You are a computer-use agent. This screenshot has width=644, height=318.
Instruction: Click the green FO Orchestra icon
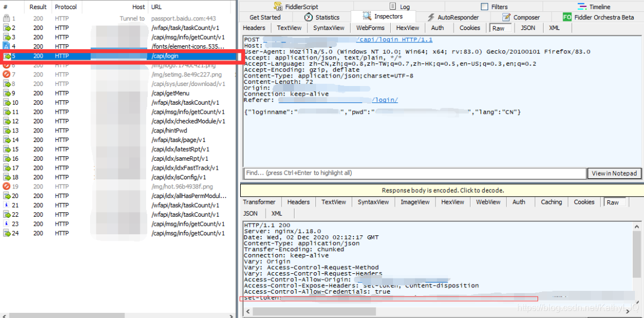click(567, 17)
